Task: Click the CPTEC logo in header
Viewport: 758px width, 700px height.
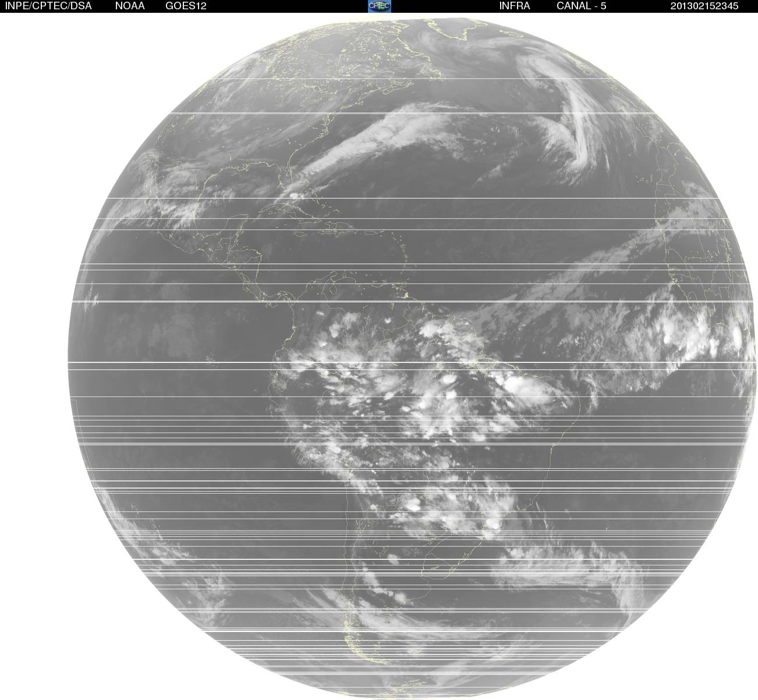Action: [x=380, y=6]
